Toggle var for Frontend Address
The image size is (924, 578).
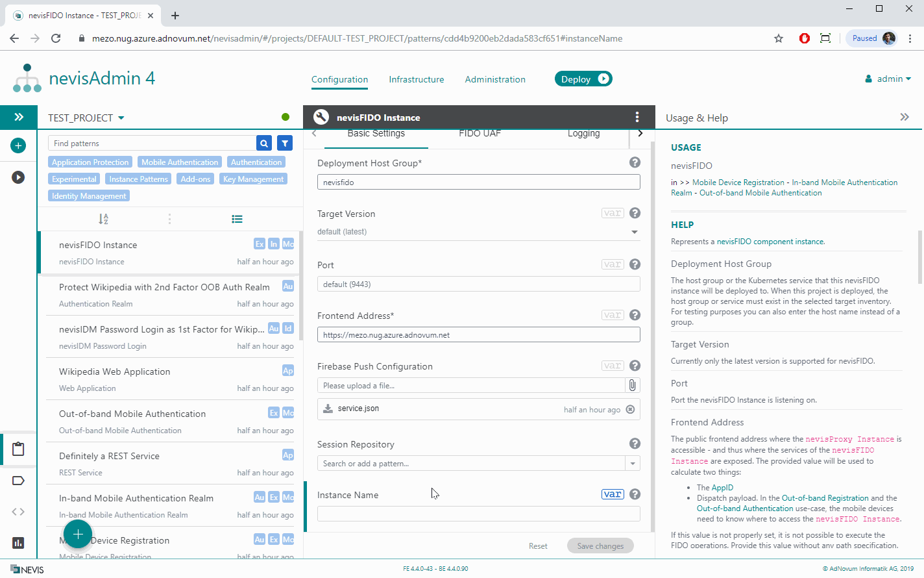[613, 315]
